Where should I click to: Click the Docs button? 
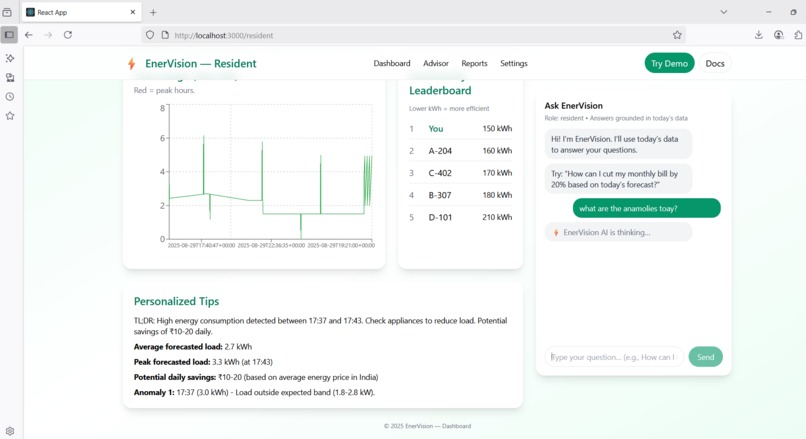[715, 63]
